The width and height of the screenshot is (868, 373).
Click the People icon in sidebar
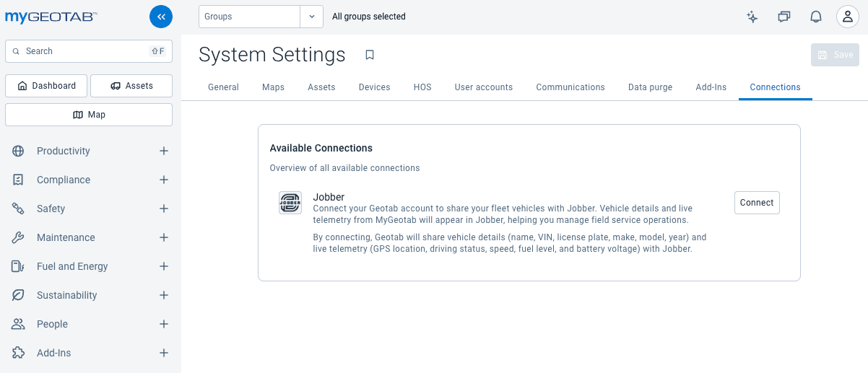click(x=19, y=324)
